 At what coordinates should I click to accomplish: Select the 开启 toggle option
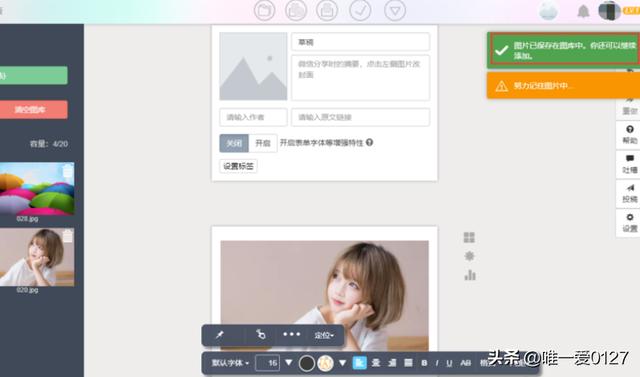(263, 143)
